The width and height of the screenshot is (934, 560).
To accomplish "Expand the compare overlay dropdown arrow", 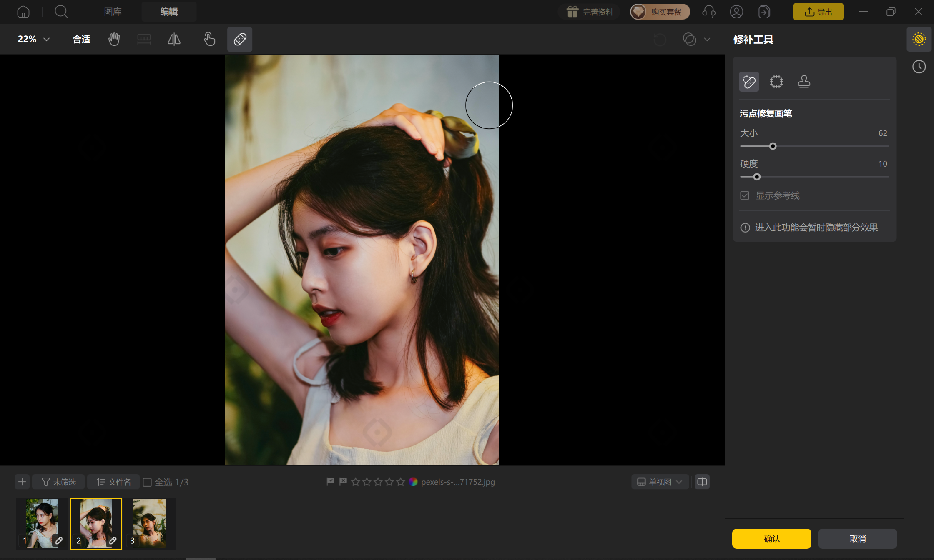I will coord(707,39).
